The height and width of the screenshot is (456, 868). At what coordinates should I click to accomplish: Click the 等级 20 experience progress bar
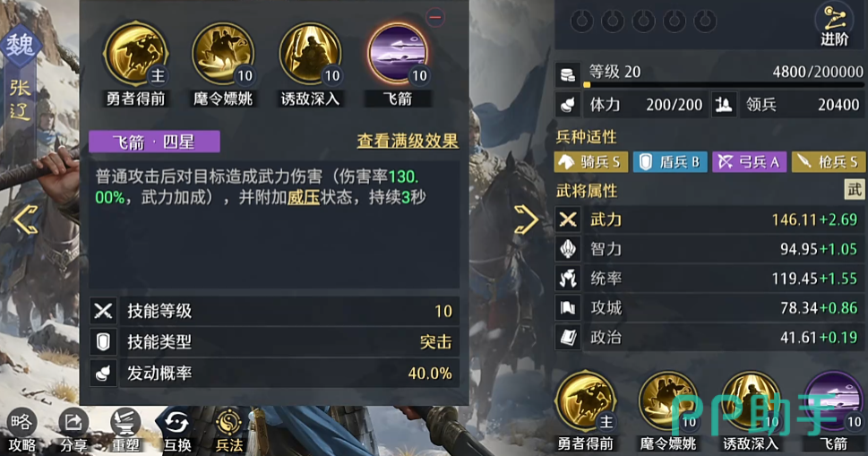(x=724, y=85)
